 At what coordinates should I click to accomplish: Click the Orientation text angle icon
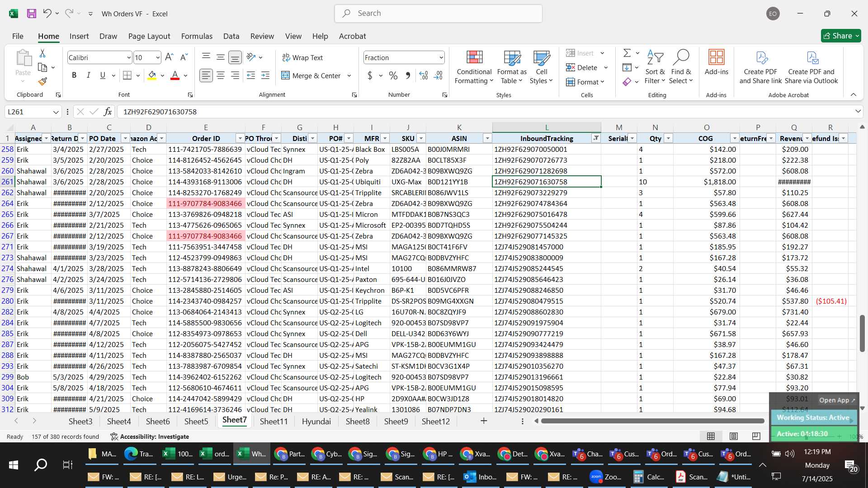pos(251,57)
